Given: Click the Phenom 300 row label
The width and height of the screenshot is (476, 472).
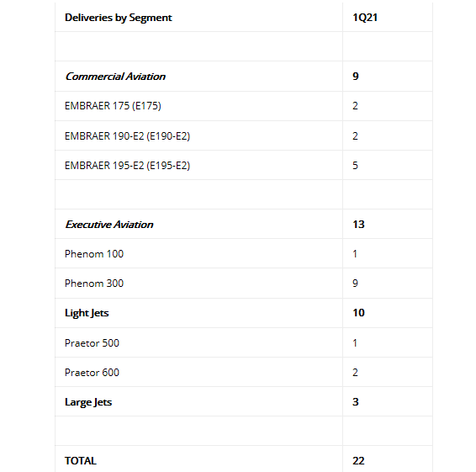Looking at the screenshot, I should tap(94, 283).
